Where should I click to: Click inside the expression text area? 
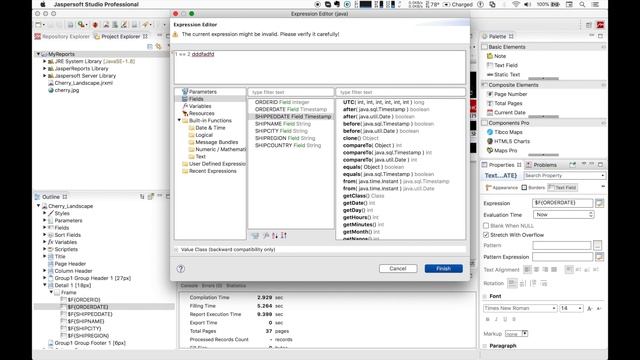click(x=320, y=67)
